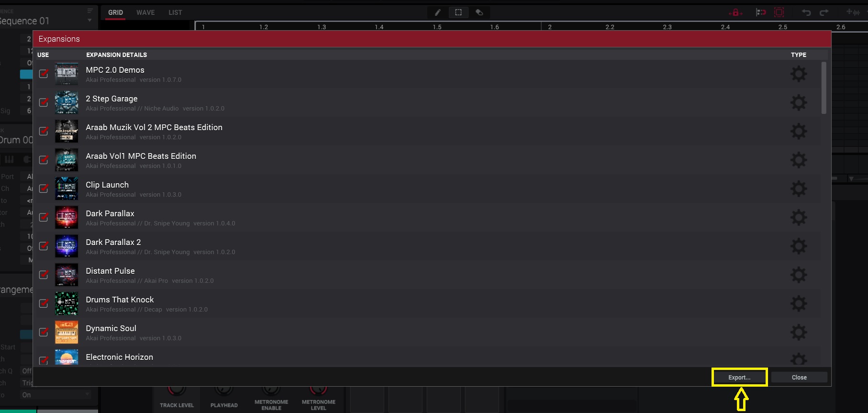
Task: Open settings gear for Dark Parallax 2
Action: (x=798, y=246)
